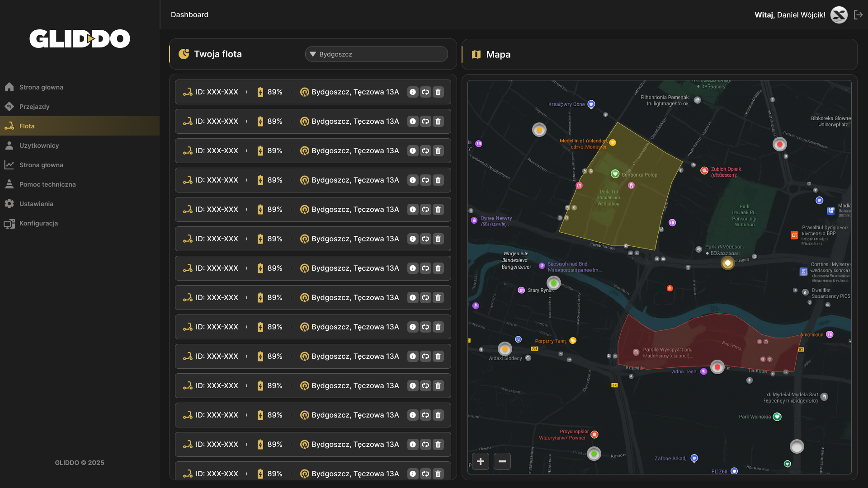The image size is (868, 488).
Task: Open Konfiguracja in the sidebar
Action: pos(38,223)
